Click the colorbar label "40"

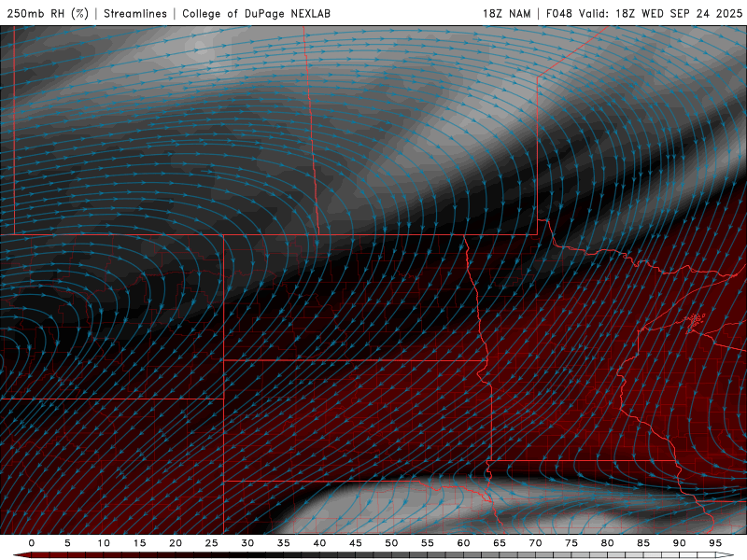click(319, 543)
